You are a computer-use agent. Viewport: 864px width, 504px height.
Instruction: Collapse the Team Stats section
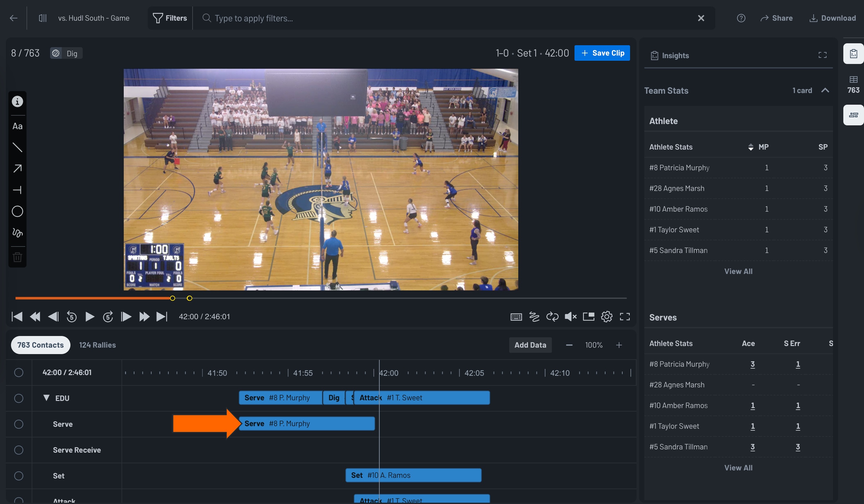click(826, 90)
